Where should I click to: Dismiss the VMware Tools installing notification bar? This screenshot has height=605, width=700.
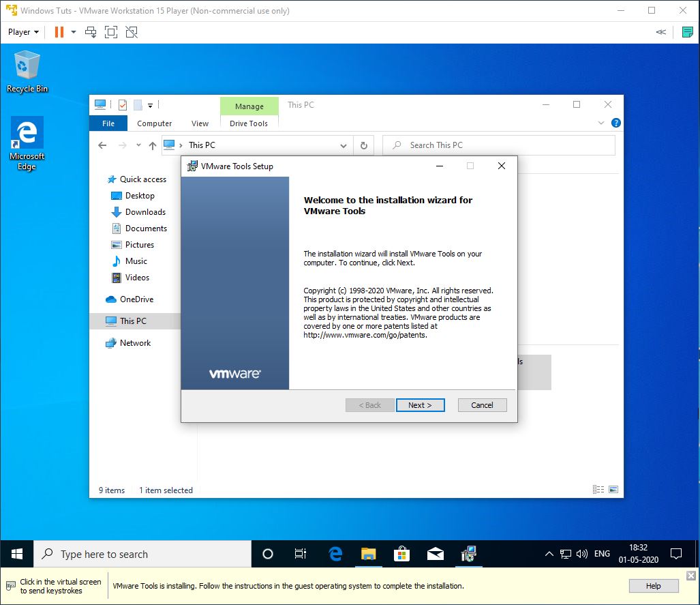pyautogui.click(x=691, y=576)
